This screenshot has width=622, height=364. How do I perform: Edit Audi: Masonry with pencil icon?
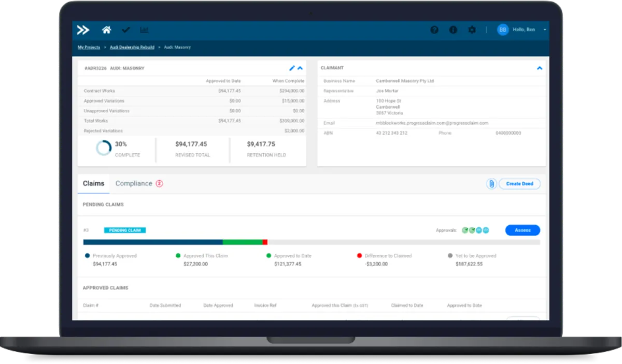(292, 68)
